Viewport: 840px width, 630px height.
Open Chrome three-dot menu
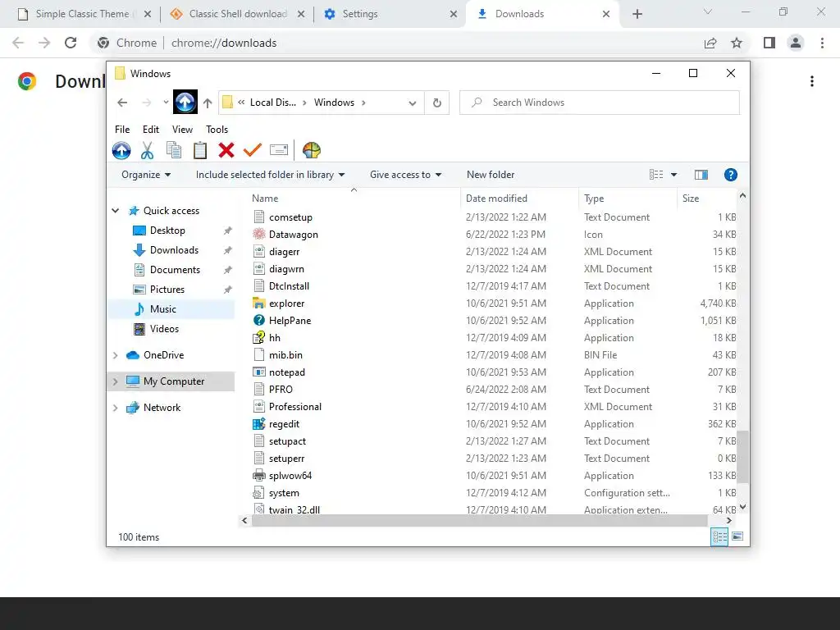822,43
